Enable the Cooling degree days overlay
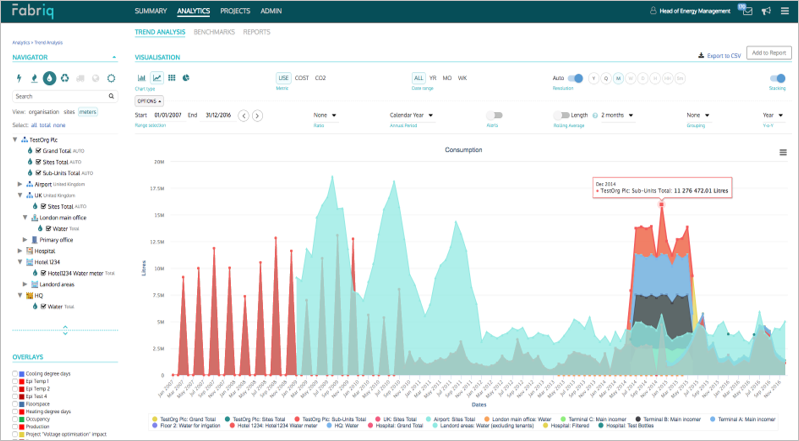Screen dimensions: 799x441 15,373
